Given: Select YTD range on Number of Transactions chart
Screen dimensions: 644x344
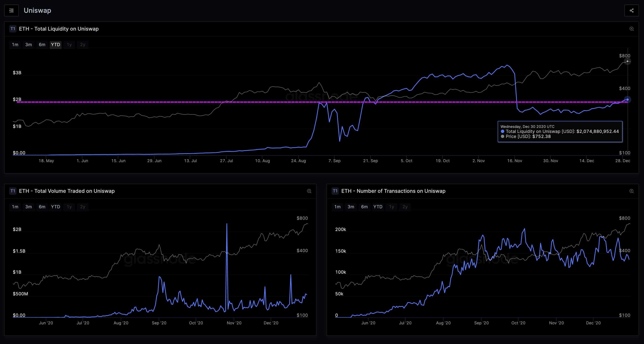Looking at the screenshot, I should pos(378,207).
